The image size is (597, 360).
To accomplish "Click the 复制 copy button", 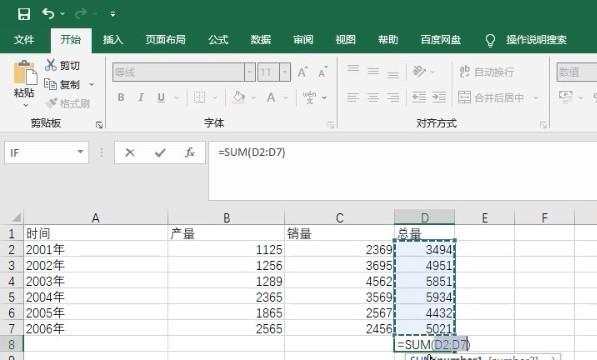I will (62, 84).
